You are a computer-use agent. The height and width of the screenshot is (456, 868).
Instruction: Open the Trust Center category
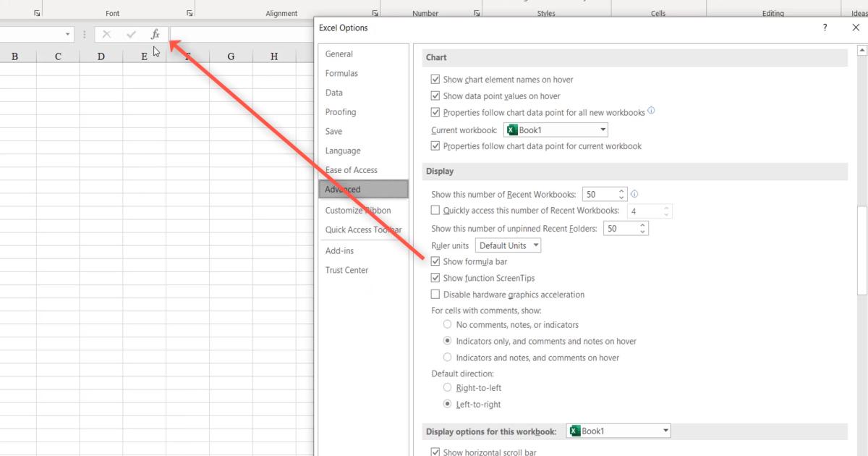tap(347, 269)
